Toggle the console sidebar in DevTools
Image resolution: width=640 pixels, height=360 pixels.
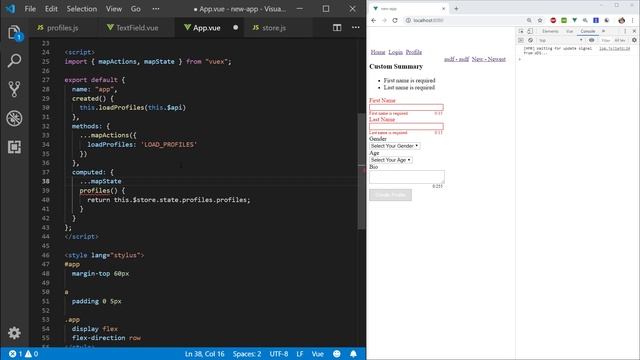click(x=521, y=40)
